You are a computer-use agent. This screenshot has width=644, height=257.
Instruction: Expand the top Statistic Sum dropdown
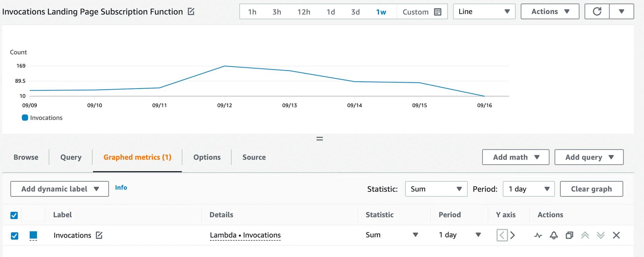[436, 189]
